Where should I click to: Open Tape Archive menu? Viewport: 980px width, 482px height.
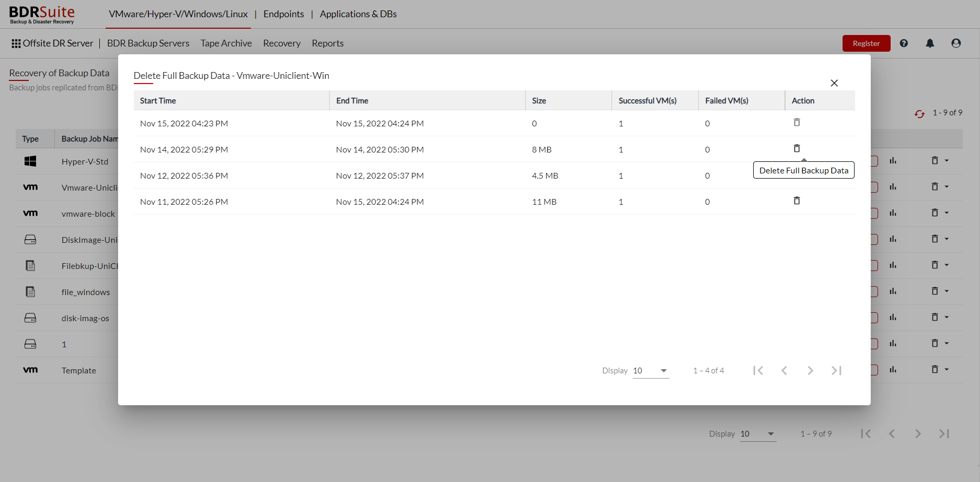coord(226,43)
